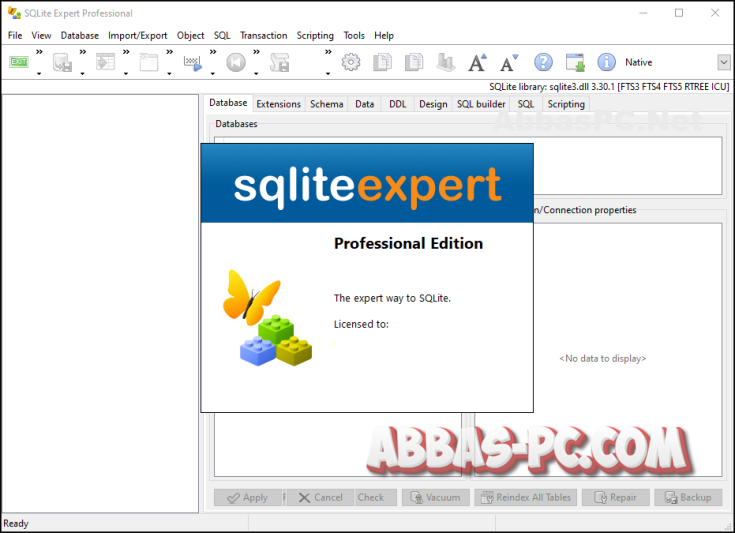Switch to the SQL tab
The image size is (735, 533).
525,104
